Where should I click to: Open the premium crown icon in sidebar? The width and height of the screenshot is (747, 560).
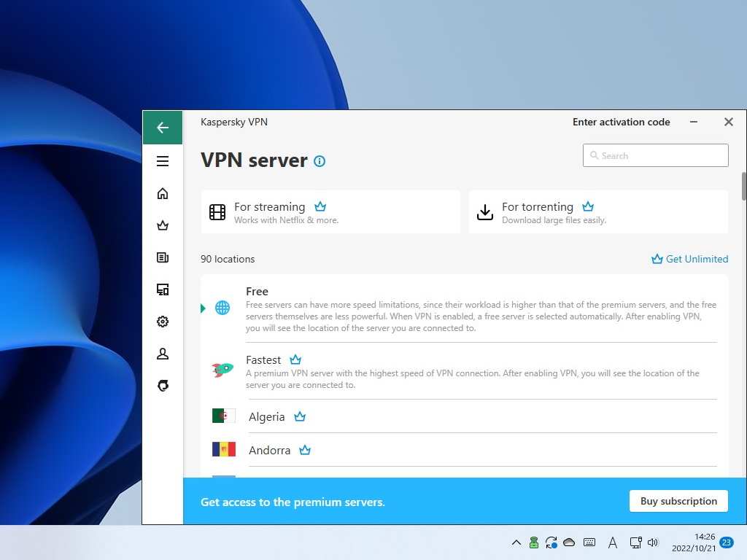pos(163,225)
